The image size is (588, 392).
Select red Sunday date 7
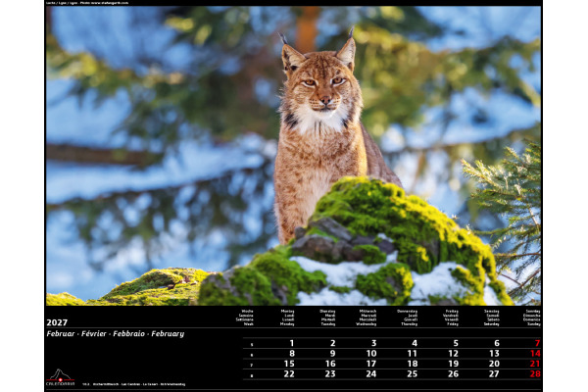click(x=537, y=343)
